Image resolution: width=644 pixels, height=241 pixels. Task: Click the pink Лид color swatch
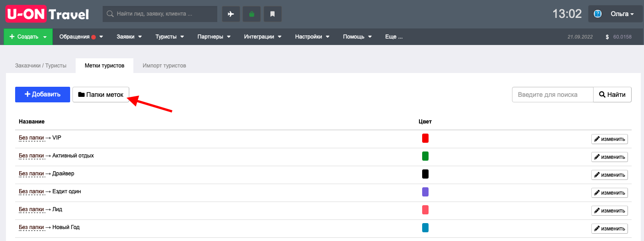click(x=425, y=210)
